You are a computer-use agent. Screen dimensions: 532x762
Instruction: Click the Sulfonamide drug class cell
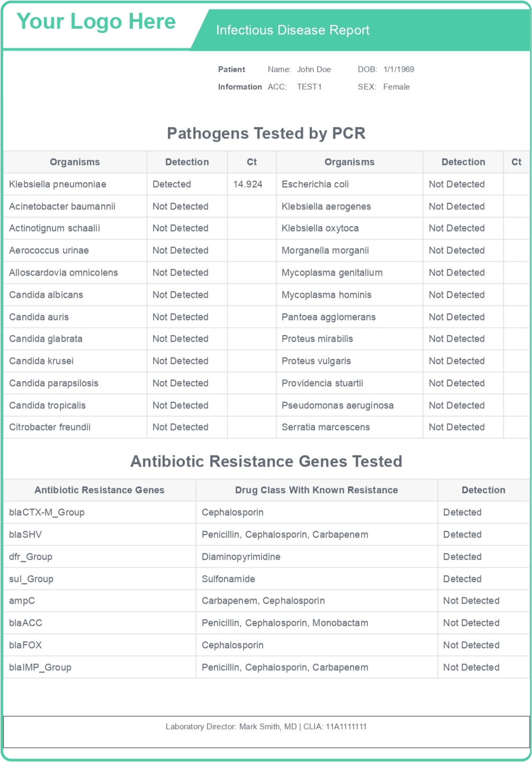[228, 579]
